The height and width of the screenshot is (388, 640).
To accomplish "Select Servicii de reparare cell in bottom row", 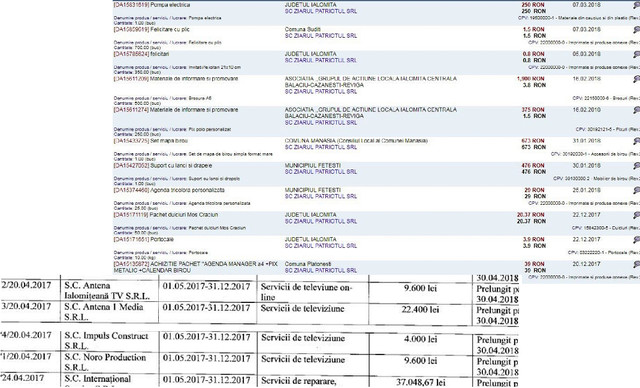I will coord(299,381).
